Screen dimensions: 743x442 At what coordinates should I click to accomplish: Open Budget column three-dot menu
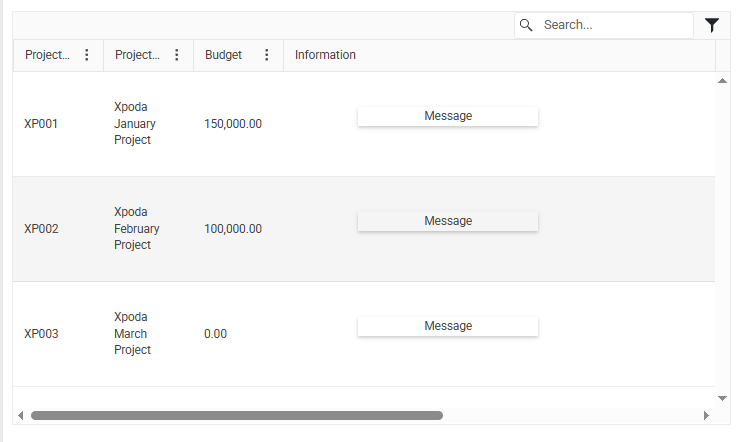pos(267,55)
